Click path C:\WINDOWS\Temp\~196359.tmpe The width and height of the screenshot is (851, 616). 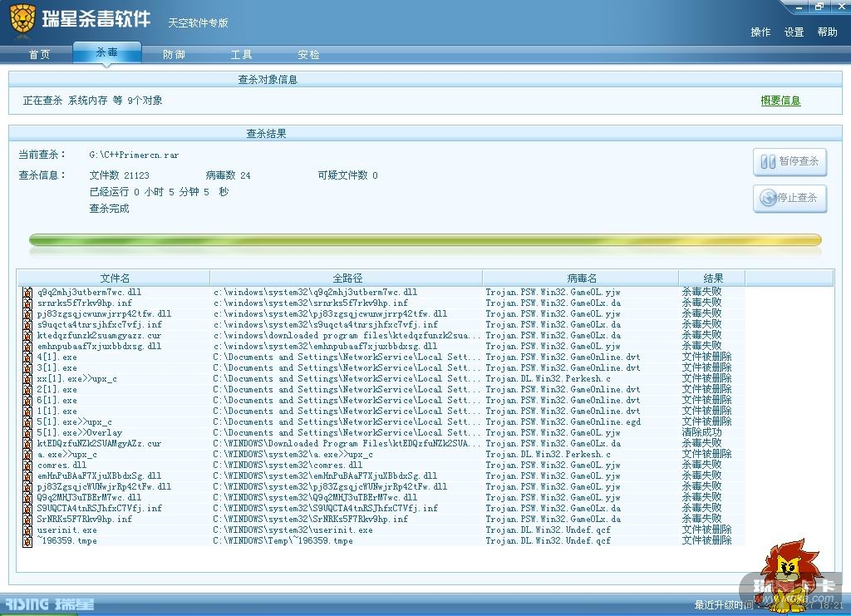[283, 541]
